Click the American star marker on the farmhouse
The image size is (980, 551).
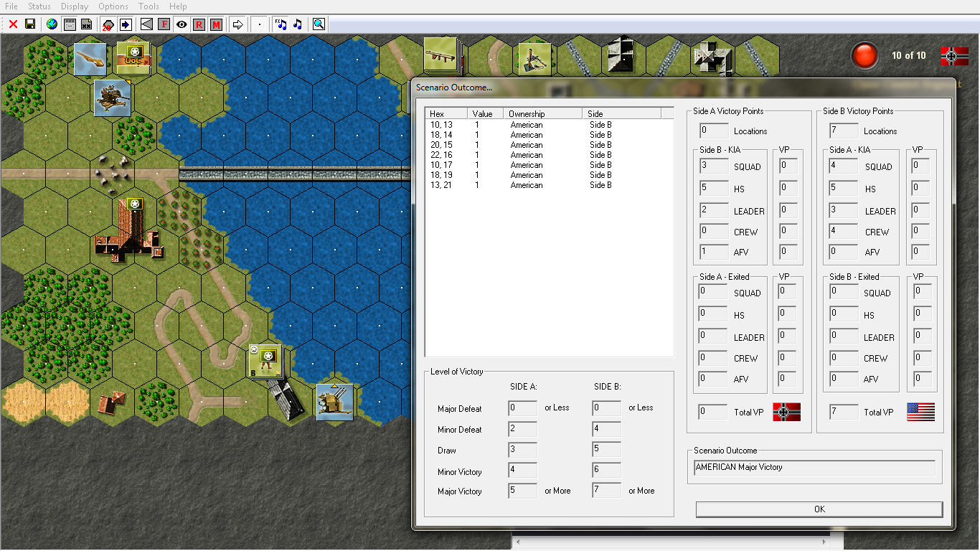[x=133, y=204]
